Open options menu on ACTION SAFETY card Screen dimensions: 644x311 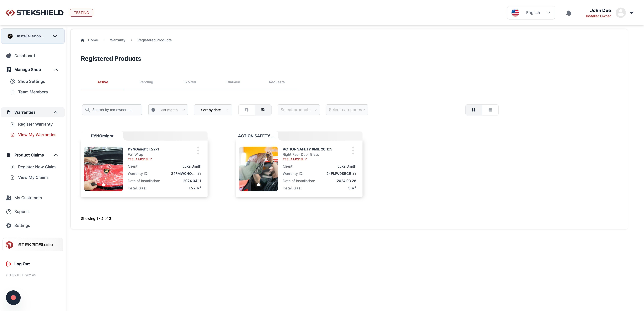(x=353, y=150)
